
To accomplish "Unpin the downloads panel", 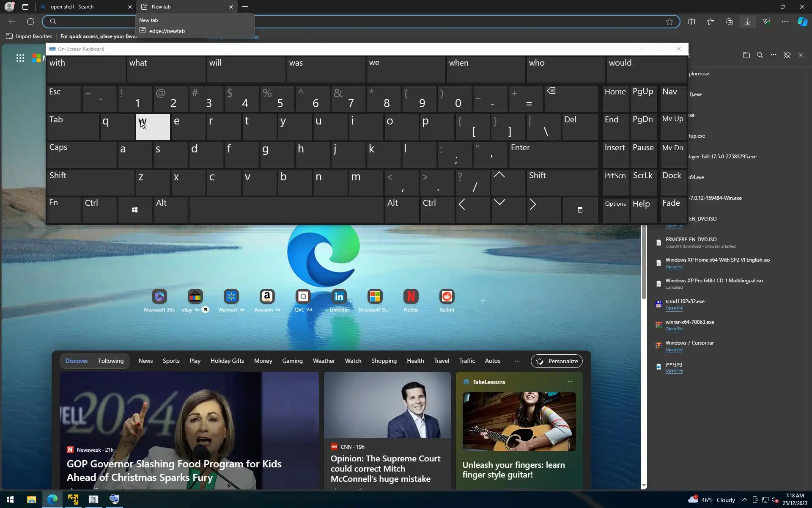I will pyautogui.click(x=787, y=55).
